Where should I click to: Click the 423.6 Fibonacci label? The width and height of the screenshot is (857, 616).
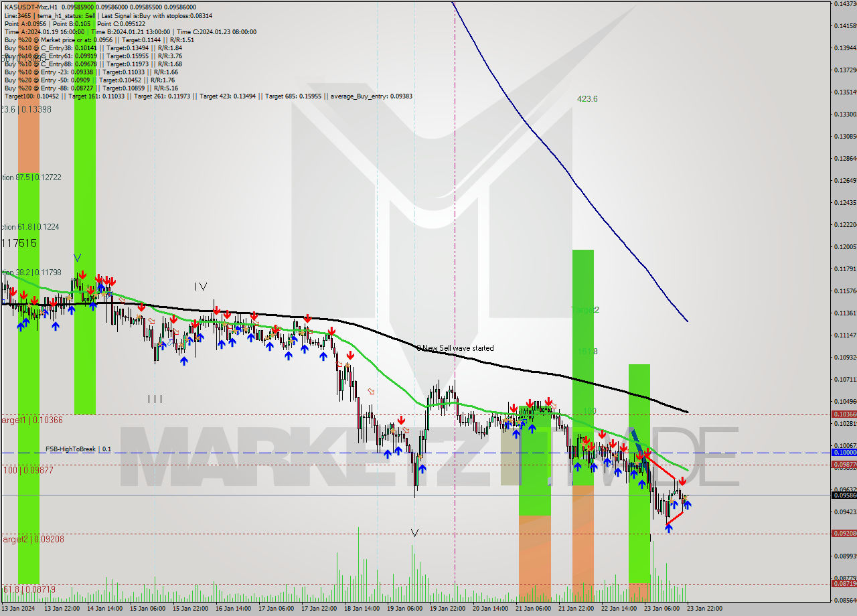click(x=587, y=99)
